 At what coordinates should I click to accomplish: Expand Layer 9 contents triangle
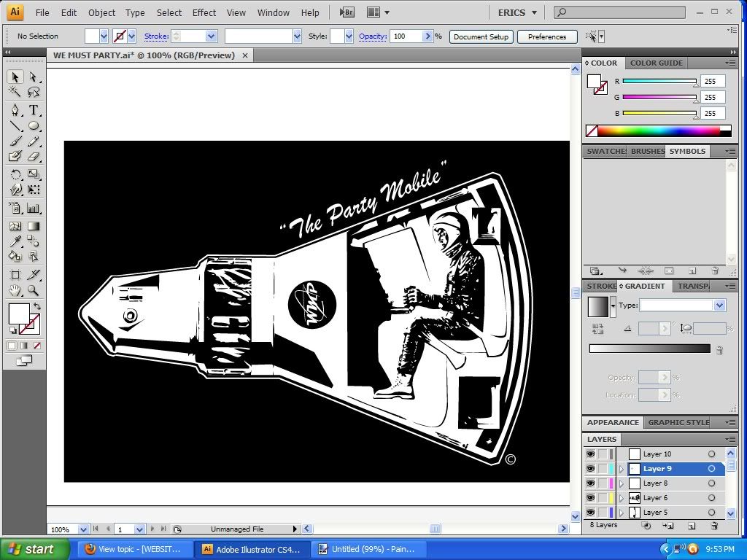622,469
